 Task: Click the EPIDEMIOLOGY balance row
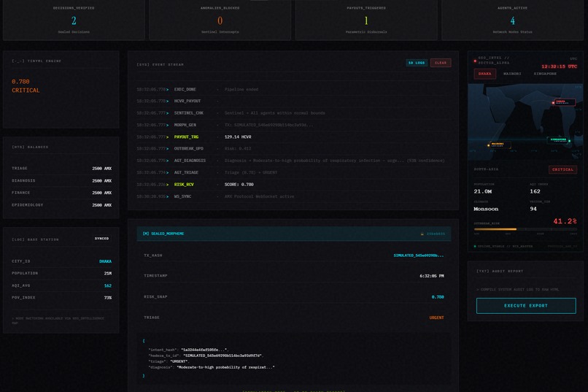(x=61, y=205)
